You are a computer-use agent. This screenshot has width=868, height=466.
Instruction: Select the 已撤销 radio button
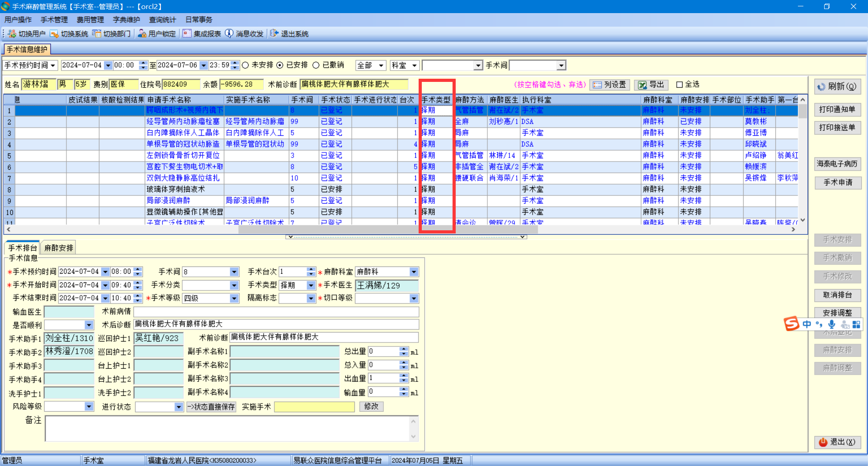click(x=316, y=66)
